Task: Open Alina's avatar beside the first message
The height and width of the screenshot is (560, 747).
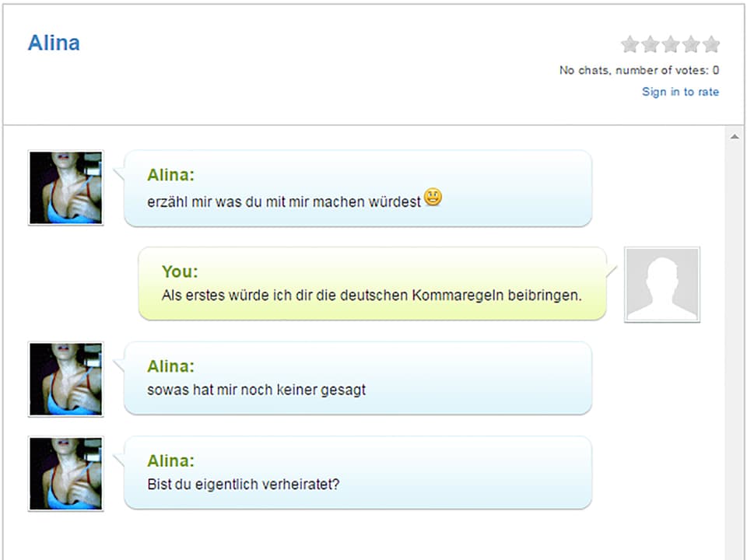Action: (66, 188)
